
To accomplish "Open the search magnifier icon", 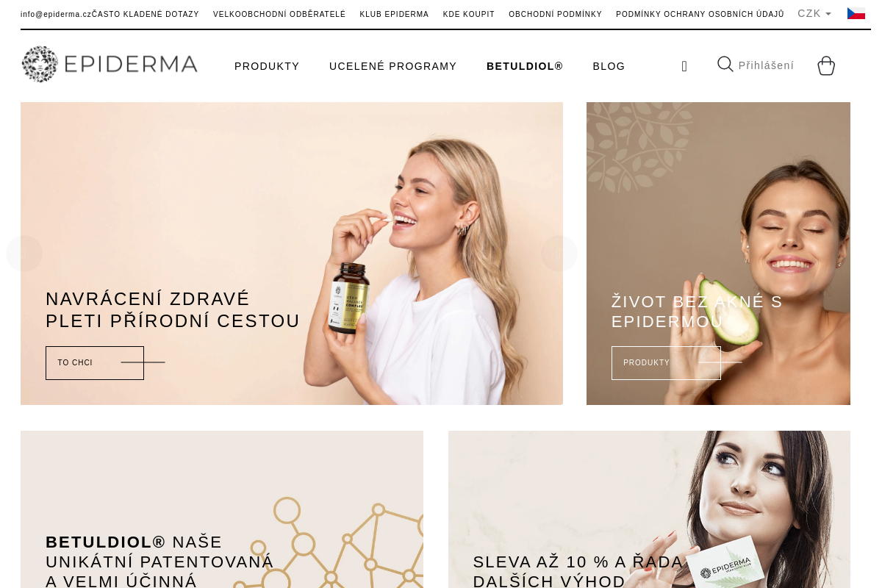I will coord(725,65).
